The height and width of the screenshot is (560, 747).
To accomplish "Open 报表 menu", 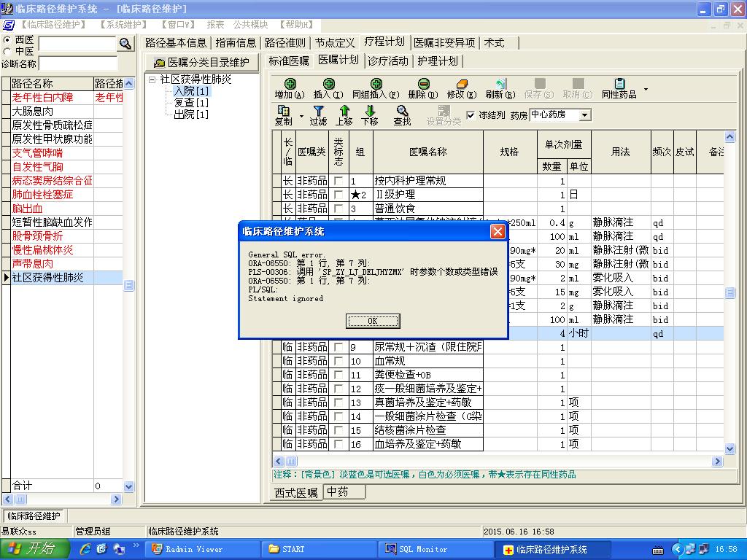I will 215,25.
